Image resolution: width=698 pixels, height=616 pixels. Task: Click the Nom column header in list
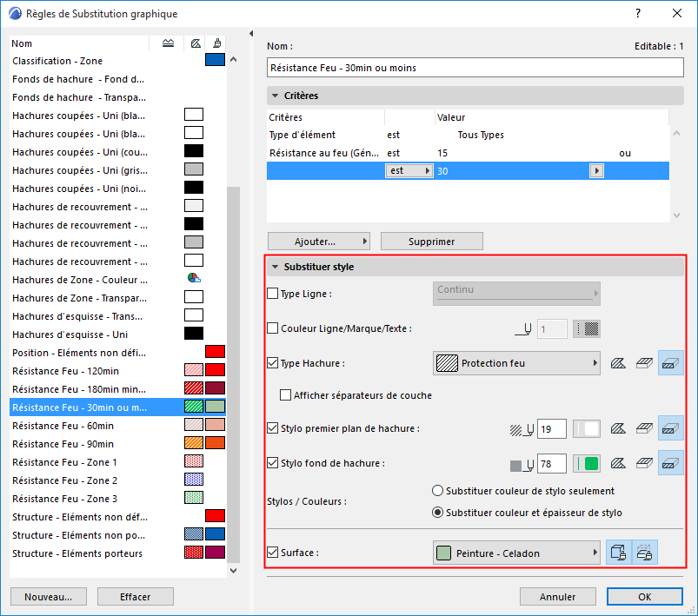coord(78,43)
